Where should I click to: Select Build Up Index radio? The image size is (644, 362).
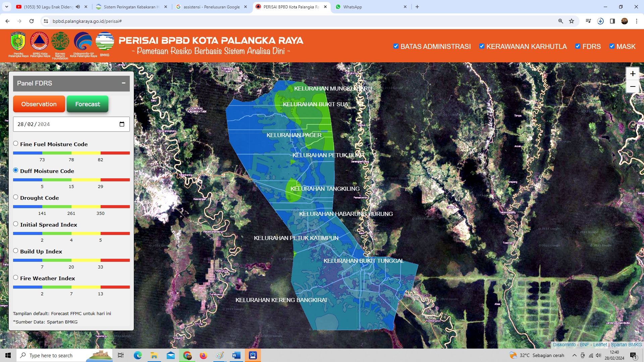pyautogui.click(x=16, y=251)
